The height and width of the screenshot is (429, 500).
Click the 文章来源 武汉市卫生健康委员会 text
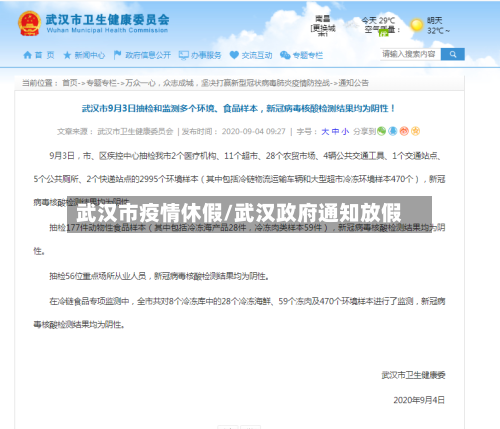click(x=115, y=132)
